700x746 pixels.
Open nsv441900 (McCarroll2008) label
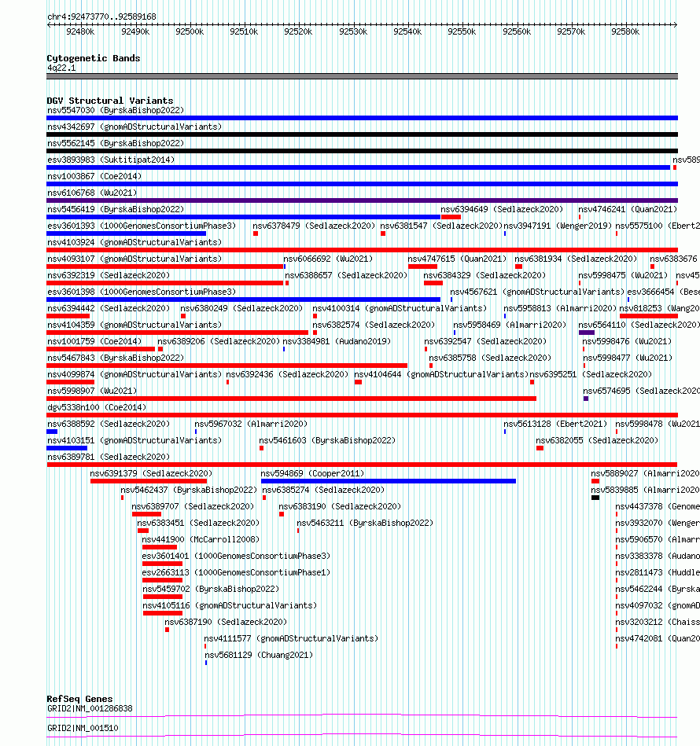pyautogui.click(x=201, y=539)
